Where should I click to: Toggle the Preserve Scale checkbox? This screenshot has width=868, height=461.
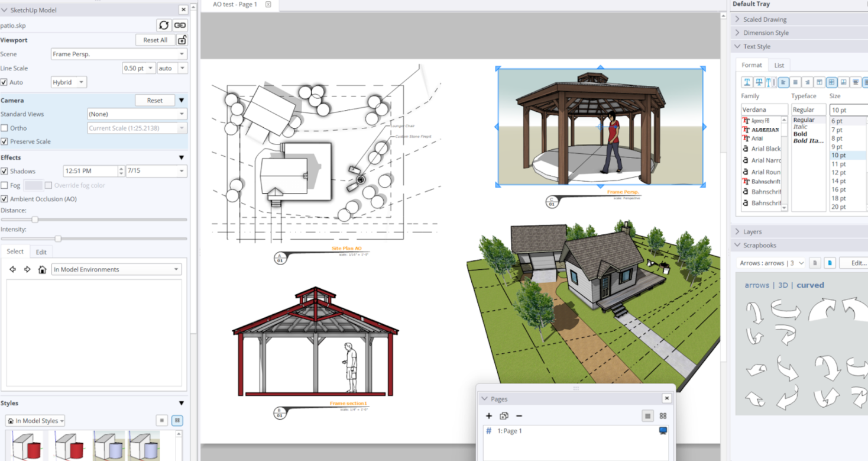(x=4, y=141)
